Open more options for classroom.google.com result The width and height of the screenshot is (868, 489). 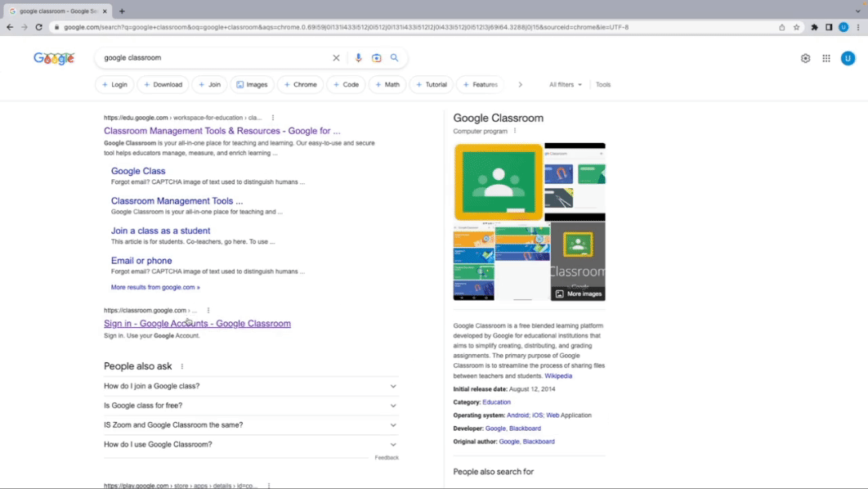point(208,310)
